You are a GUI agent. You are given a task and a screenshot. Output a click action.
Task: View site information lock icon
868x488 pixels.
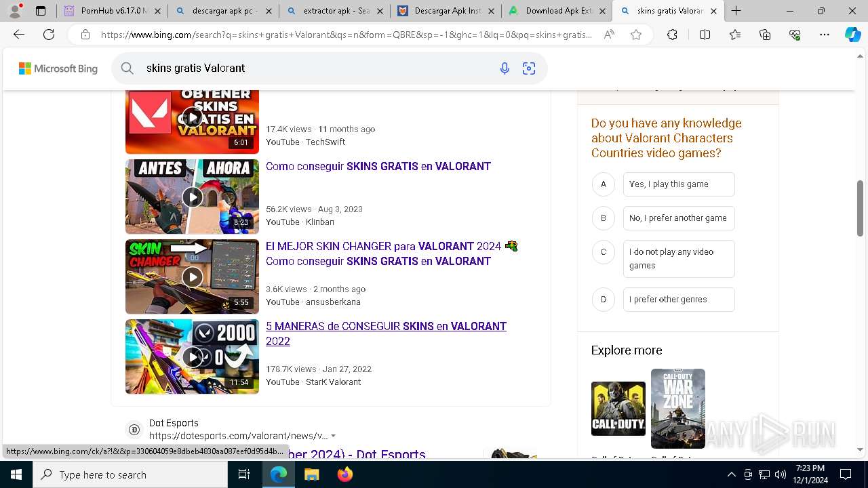[85, 35]
